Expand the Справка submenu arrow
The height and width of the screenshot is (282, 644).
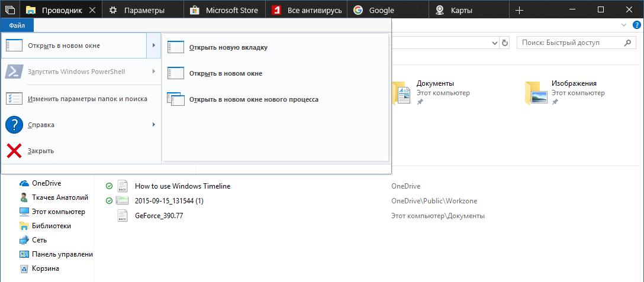(x=154, y=124)
